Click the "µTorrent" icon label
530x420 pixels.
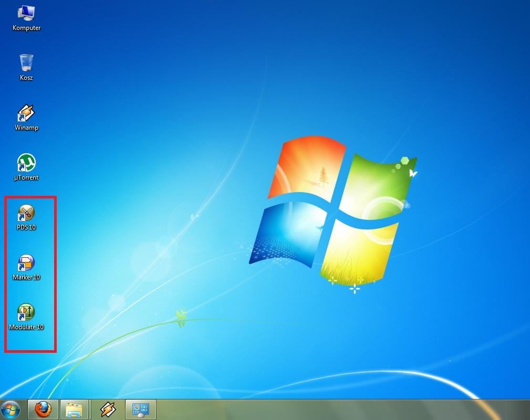click(x=26, y=177)
